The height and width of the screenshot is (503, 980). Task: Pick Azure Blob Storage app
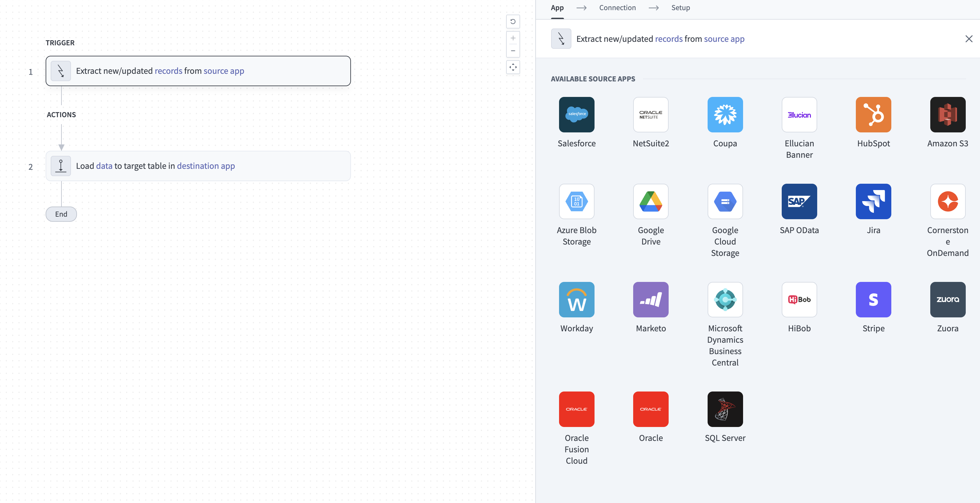576,201
